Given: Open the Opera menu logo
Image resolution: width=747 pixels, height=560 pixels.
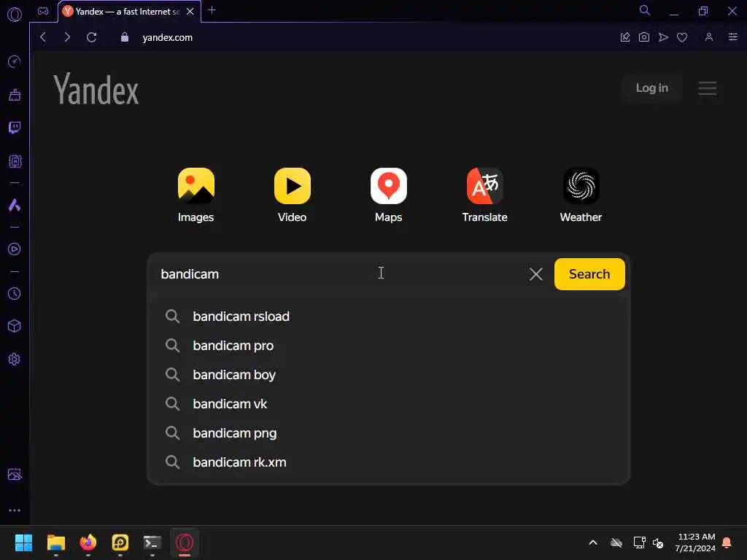Looking at the screenshot, I should 15,15.
